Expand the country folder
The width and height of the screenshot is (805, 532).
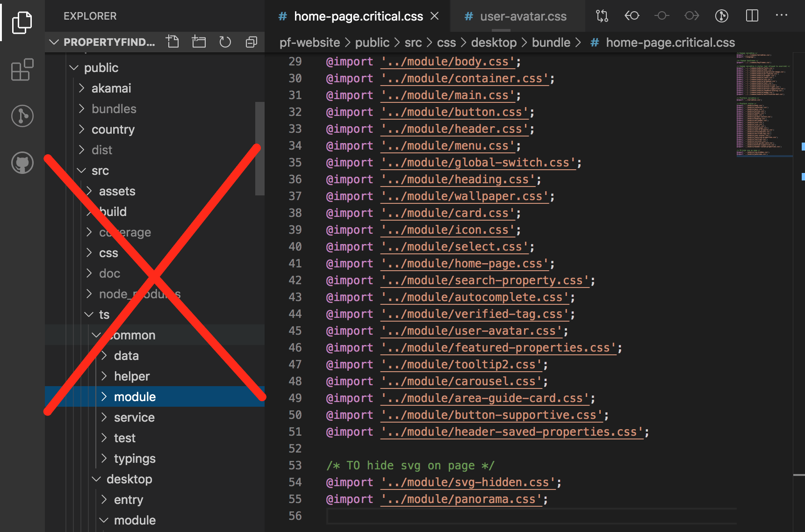coord(113,129)
